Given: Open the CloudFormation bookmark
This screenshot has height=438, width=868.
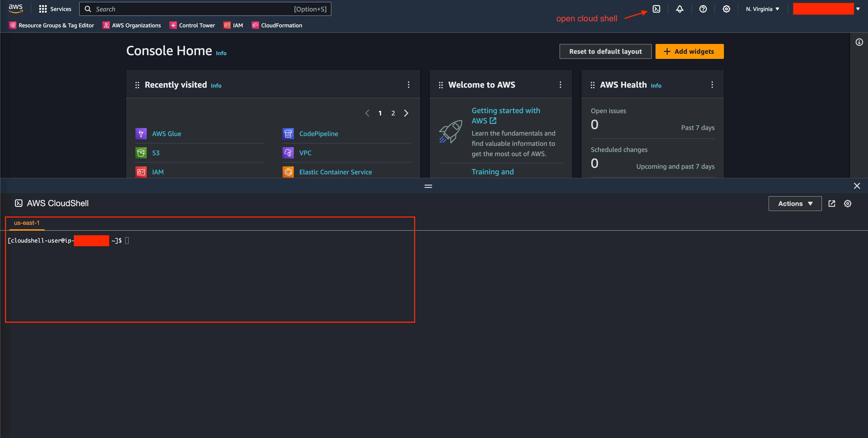Looking at the screenshot, I should point(277,25).
